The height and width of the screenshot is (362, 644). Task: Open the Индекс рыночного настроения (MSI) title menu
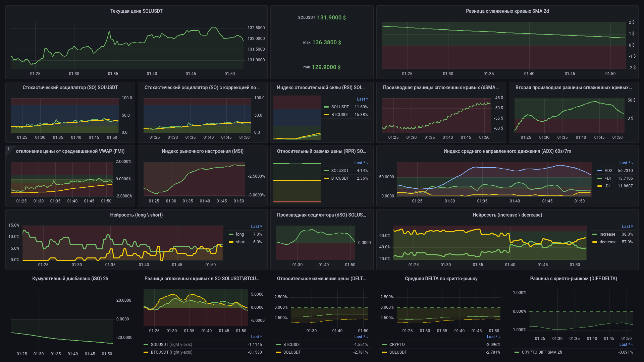[x=203, y=151]
